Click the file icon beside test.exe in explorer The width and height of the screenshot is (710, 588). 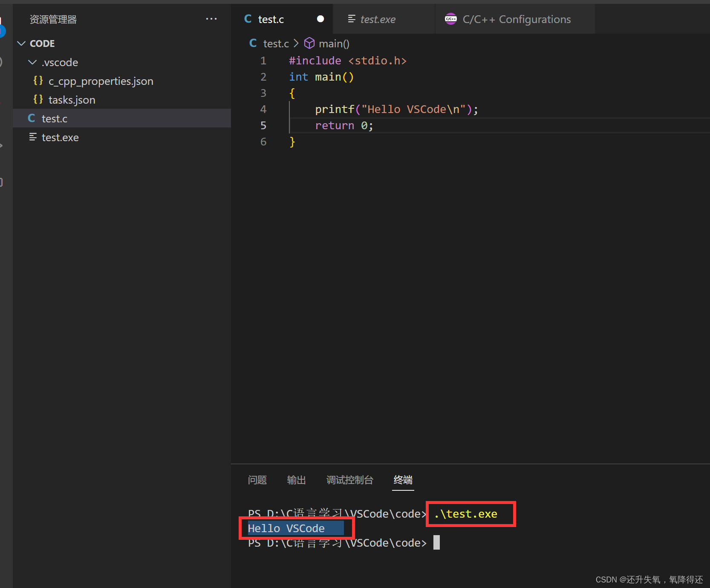[33, 137]
